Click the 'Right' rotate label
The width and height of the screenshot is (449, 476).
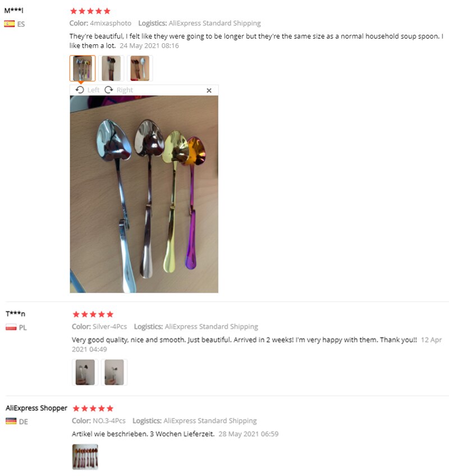pyautogui.click(x=125, y=90)
